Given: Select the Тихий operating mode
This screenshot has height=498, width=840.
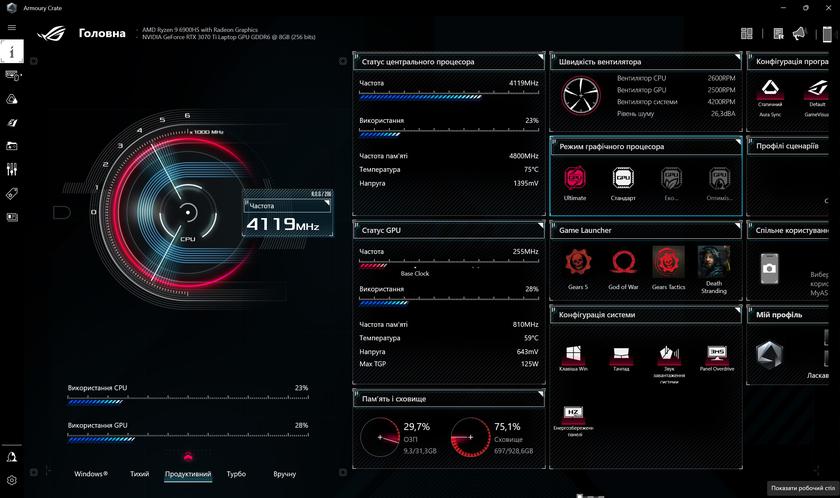Looking at the screenshot, I should tap(139, 474).
